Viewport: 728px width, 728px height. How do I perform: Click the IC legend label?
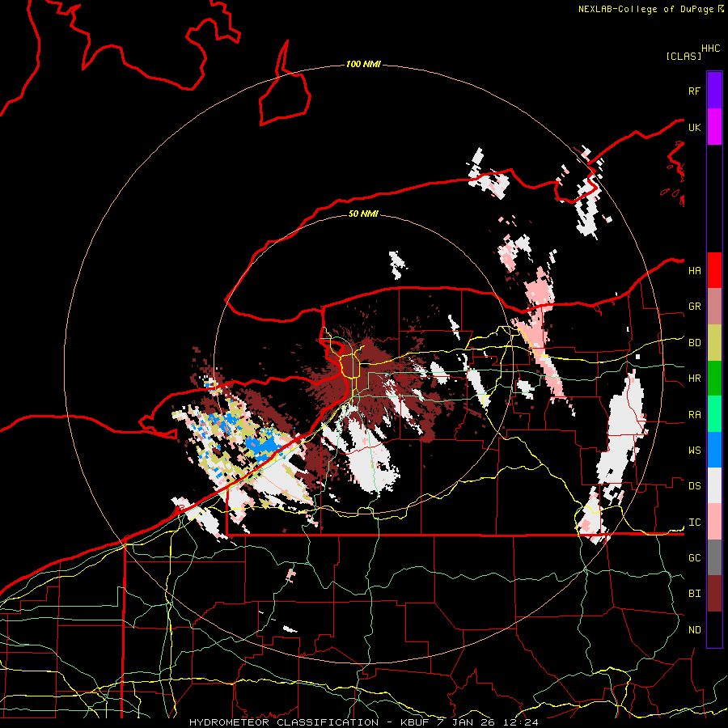(x=694, y=523)
